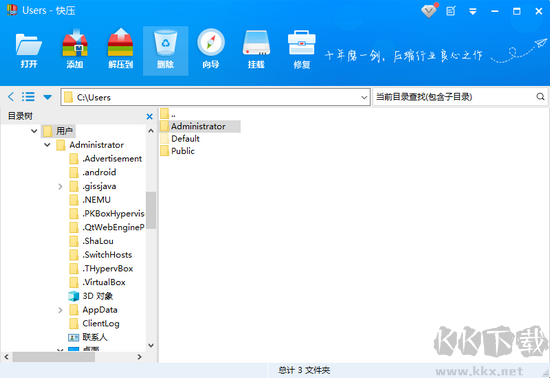Click the VIP diamond icon in title bar
The image size is (550, 378).
(x=429, y=11)
